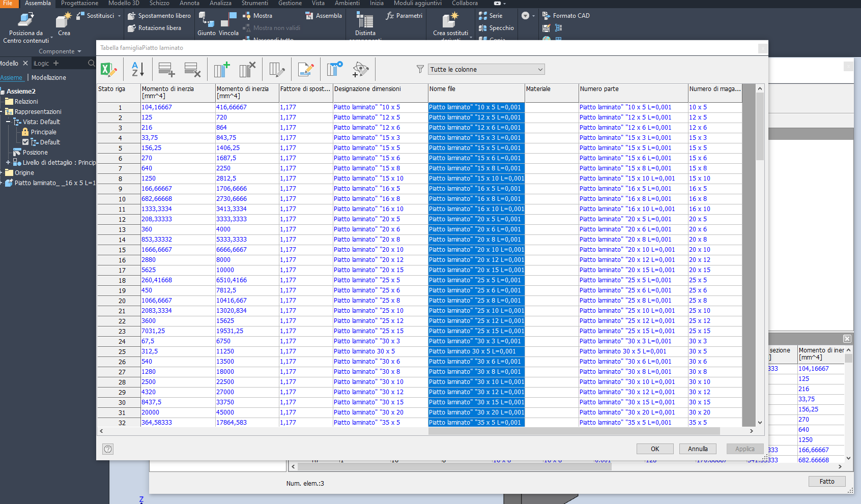
Task: Sort table rows with A-Z sort icon
Action: point(138,69)
